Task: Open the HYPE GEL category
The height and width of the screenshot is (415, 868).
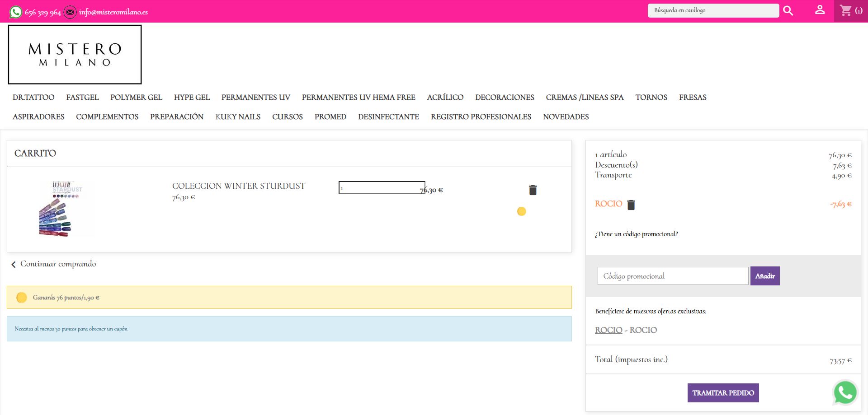Action: [192, 98]
